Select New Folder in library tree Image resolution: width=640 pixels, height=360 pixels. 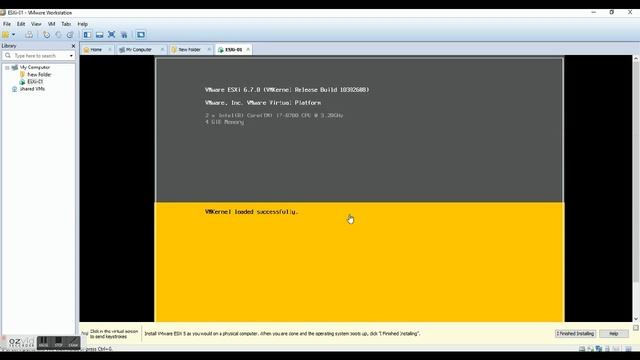pyautogui.click(x=39, y=75)
